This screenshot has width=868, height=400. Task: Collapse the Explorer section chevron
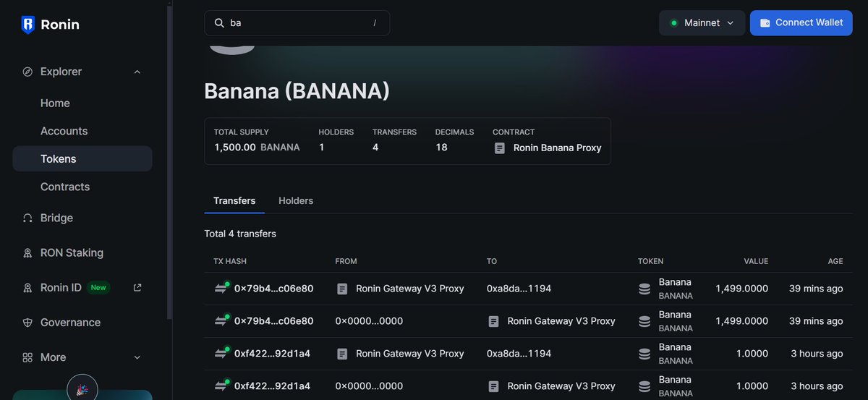137,72
